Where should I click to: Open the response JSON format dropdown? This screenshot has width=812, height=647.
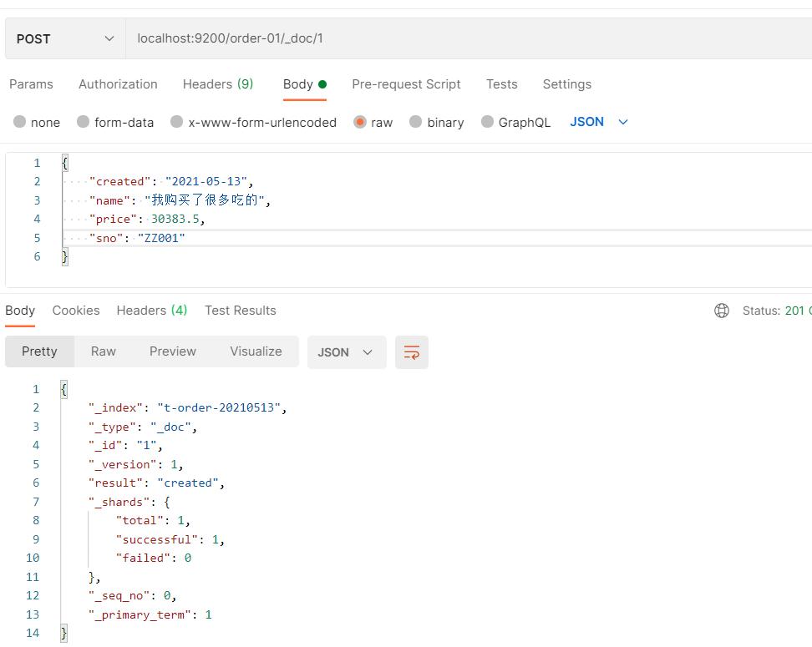(x=346, y=352)
